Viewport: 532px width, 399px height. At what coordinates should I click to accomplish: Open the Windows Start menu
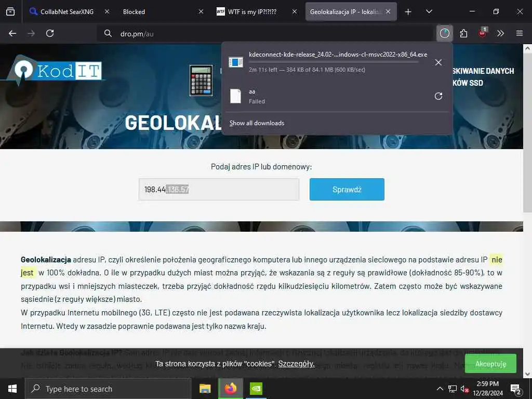(x=12, y=389)
